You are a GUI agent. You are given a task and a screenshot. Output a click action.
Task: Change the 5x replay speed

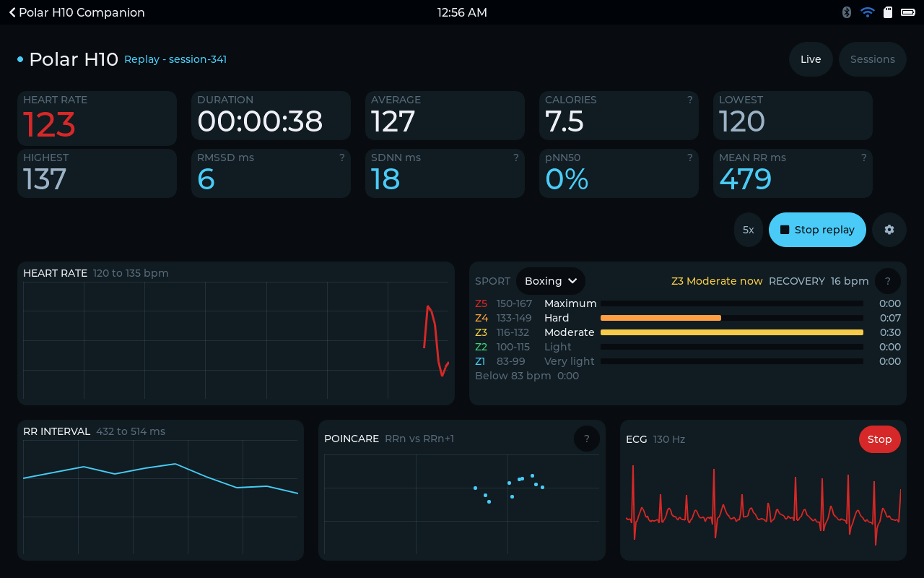[x=749, y=230]
